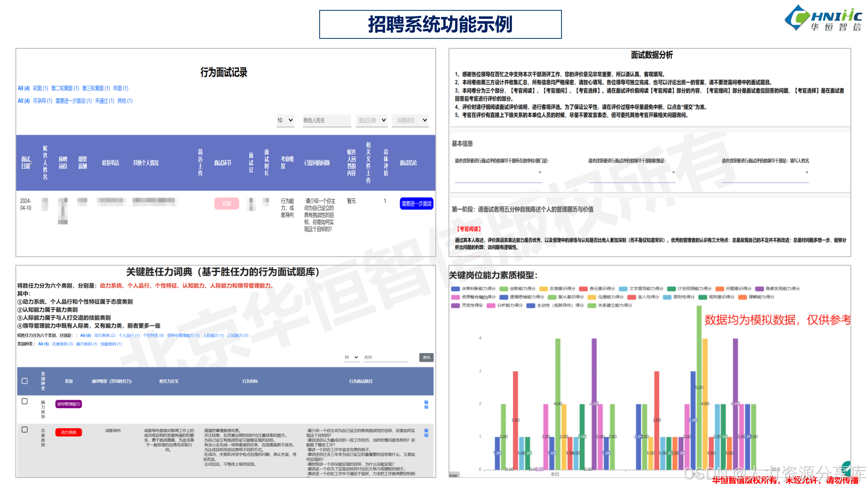
Task: Toggle the 关系建立能力得分 legend marker
Action: (592, 305)
